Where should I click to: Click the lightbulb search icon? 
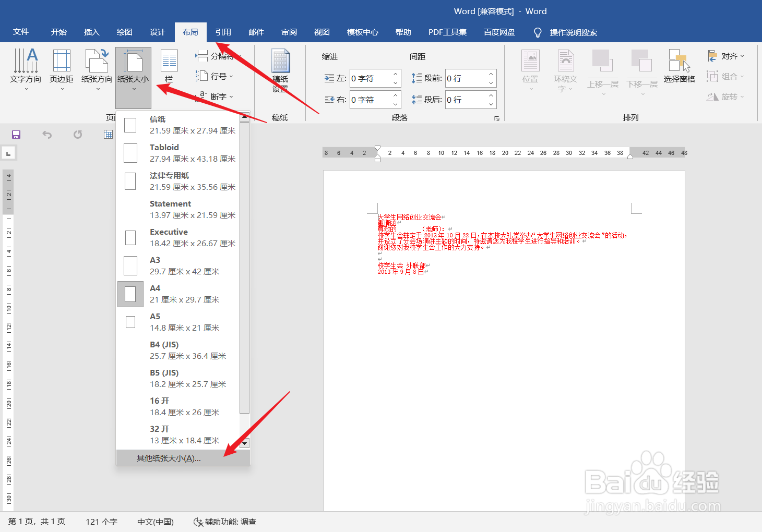pos(538,32)
